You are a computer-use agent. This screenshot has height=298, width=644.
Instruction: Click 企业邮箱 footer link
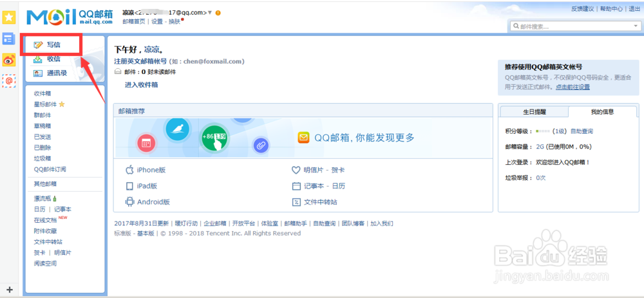(215, 224)
